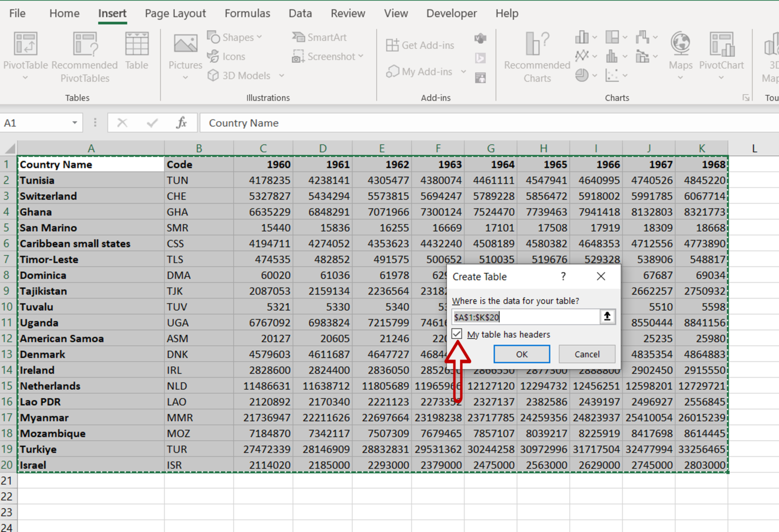Collapse the table range selector dialog
Screen dimensions: 779x532
(x=607, y=316)
